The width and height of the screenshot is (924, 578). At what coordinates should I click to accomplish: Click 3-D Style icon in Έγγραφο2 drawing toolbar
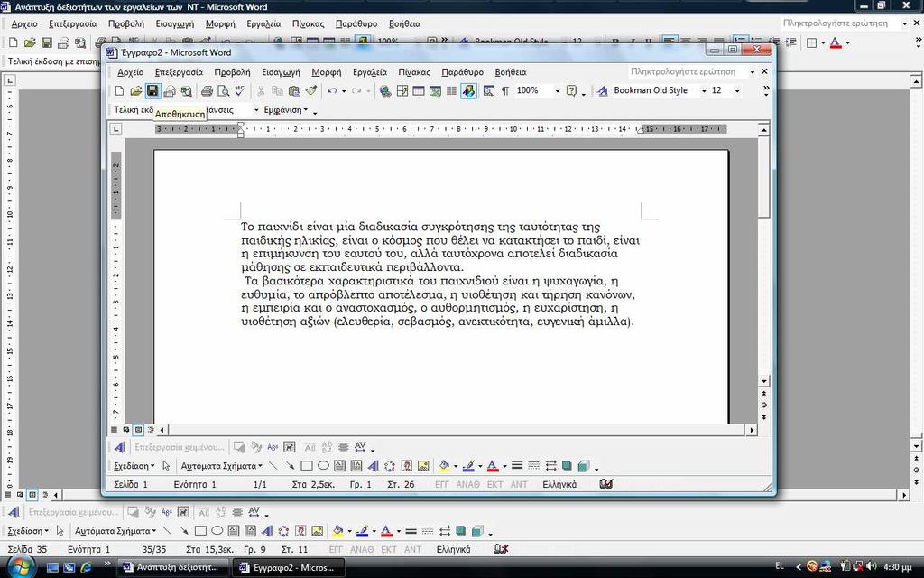(584, 466)
